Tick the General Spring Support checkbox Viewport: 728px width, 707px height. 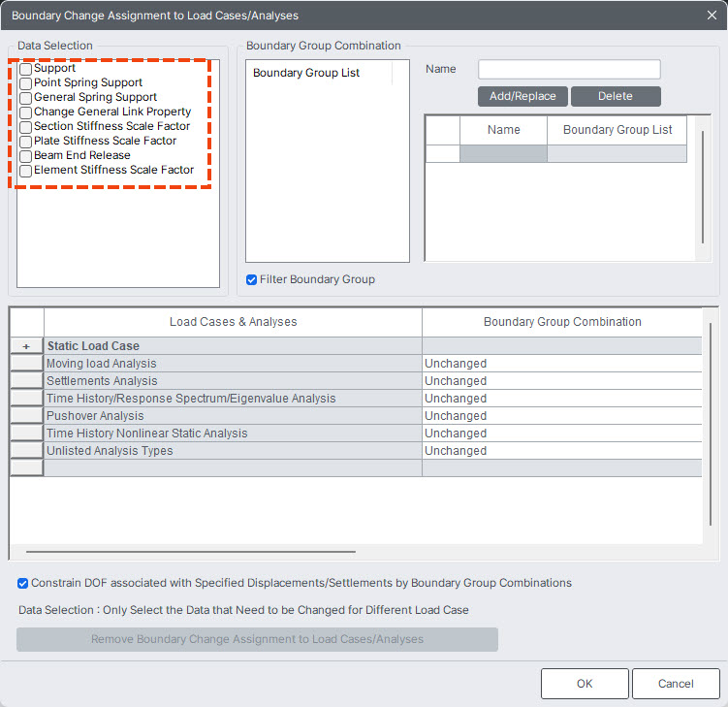click(x=26, y=98)
